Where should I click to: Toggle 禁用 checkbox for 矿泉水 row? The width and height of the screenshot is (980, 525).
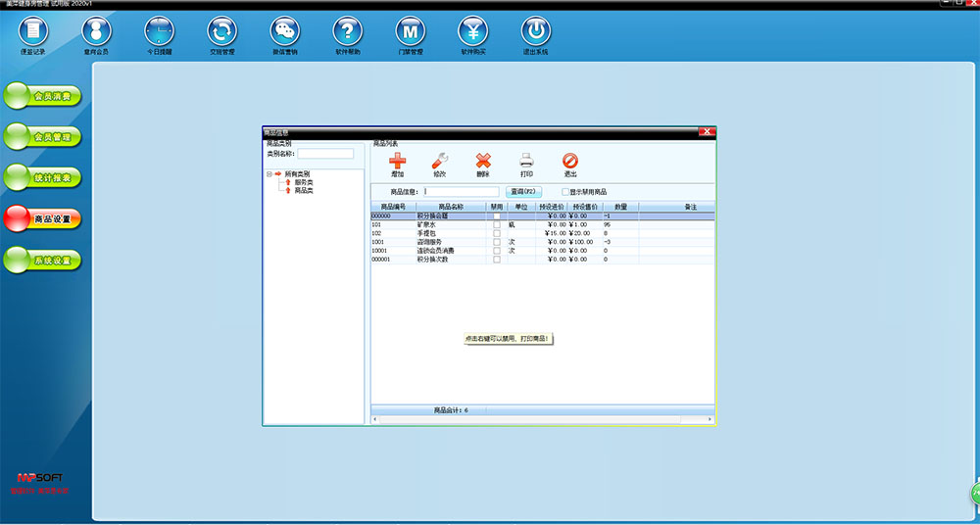pos(497,225)
